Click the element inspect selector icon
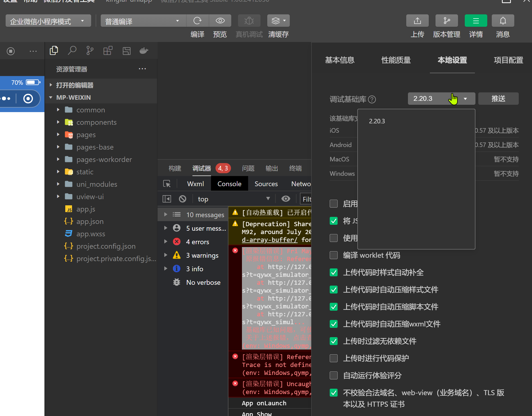 [x=167, y=184]
